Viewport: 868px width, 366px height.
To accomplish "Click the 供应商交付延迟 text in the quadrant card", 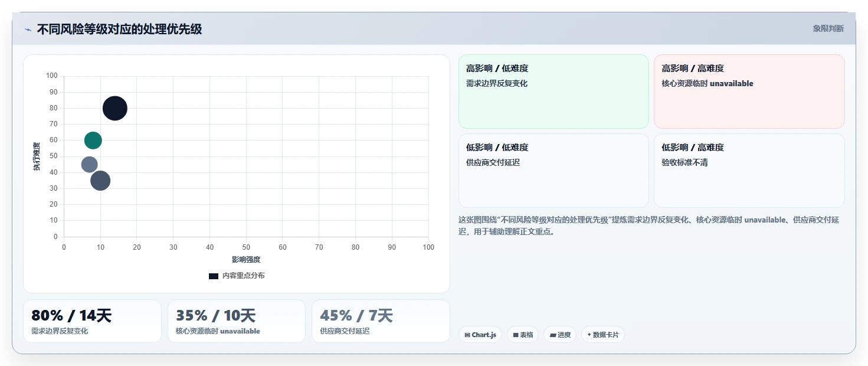I will coord(493,162).
